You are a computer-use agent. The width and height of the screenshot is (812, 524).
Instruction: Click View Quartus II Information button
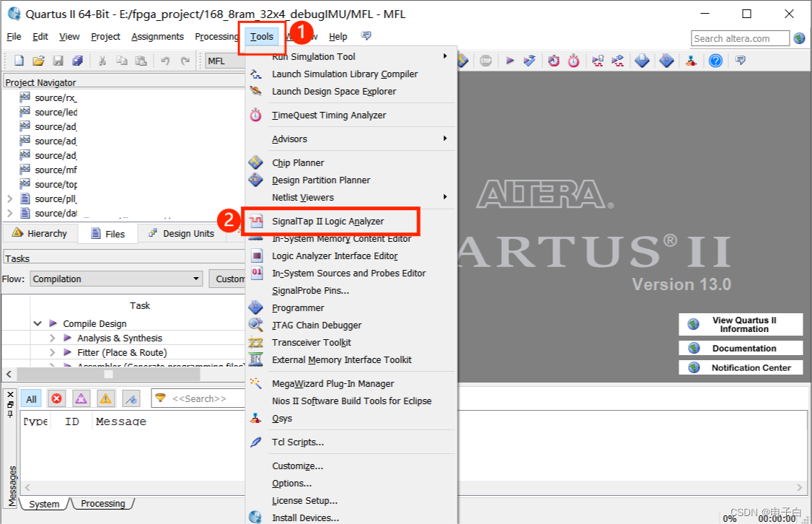[741, 325]
